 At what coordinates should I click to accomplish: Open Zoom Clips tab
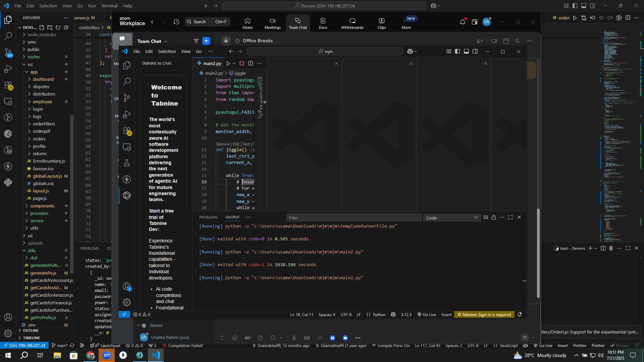(382, 23)
